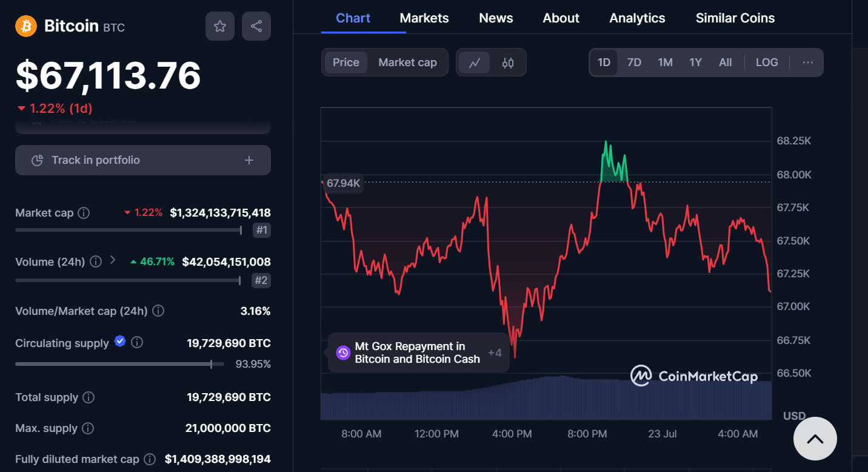The height and width of the screenshot is (472, 868).
Task: Select the 1M time range
Action: click(666, 62)
